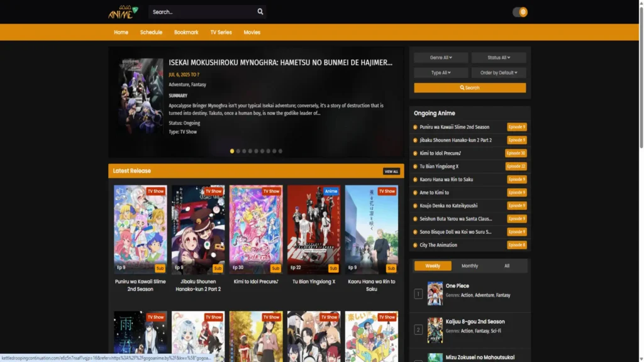The image size is (644, 362).
Task: Click VIEW ALL in Latest Release section
Action: 391,170
